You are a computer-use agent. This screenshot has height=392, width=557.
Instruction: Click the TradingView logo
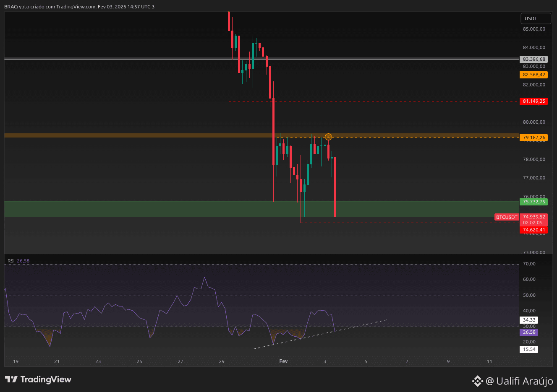click(38, 379)
